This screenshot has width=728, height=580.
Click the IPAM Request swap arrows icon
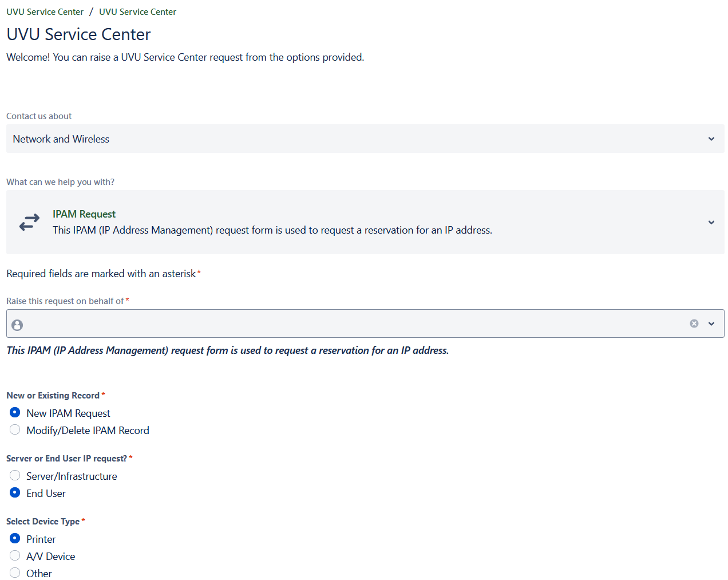tap(29, 222)
